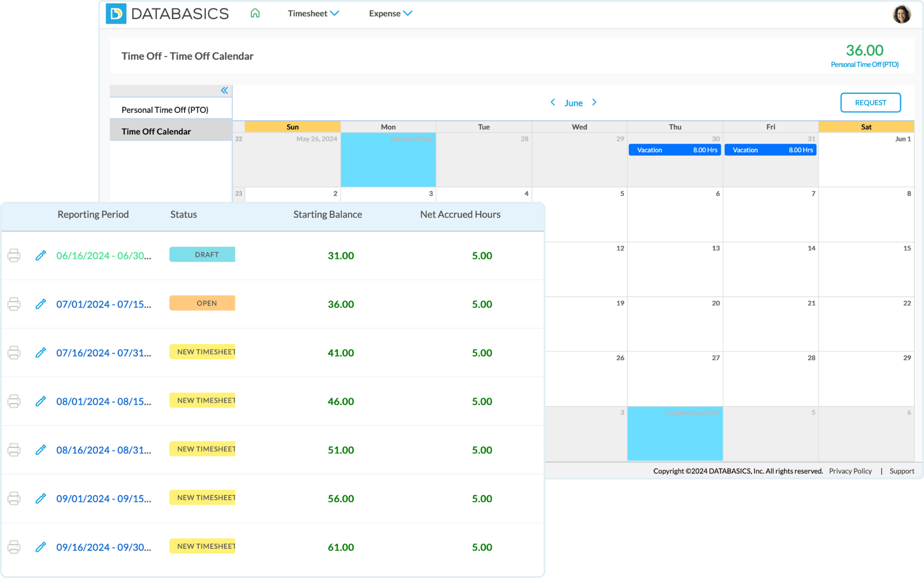Collapse the left sidebar with the double chevron
924x578 pixels.
[225, 91]
